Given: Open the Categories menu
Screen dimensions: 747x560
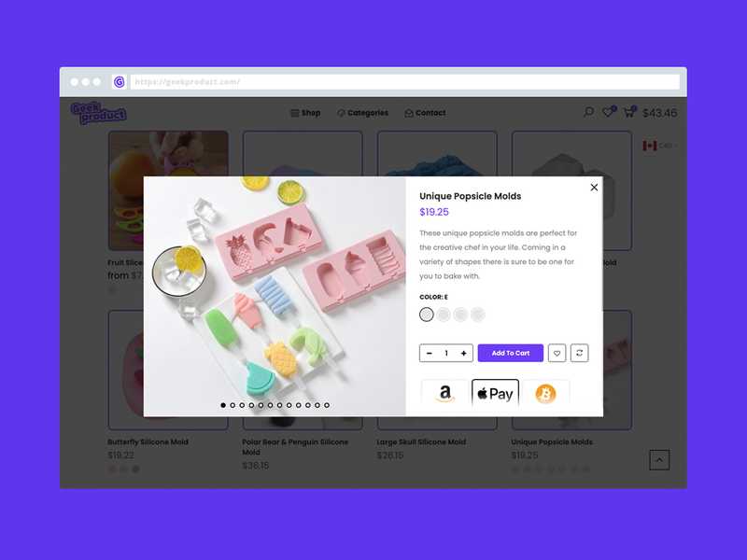Looking at the screenshot, I should tap(362, 113).
